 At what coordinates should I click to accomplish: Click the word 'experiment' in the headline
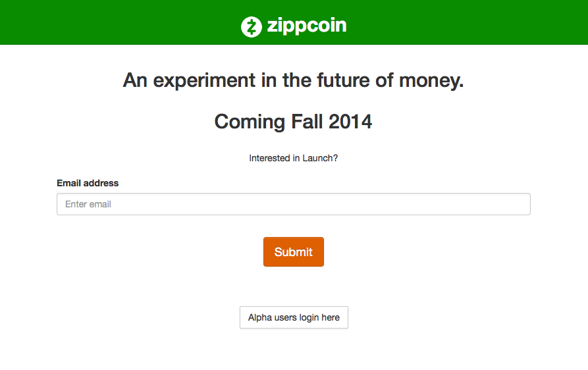point(204,80)
